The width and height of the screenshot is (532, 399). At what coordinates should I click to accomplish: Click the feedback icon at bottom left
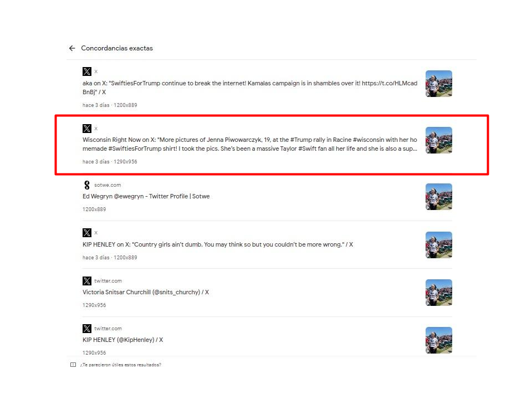click(73, 365)
